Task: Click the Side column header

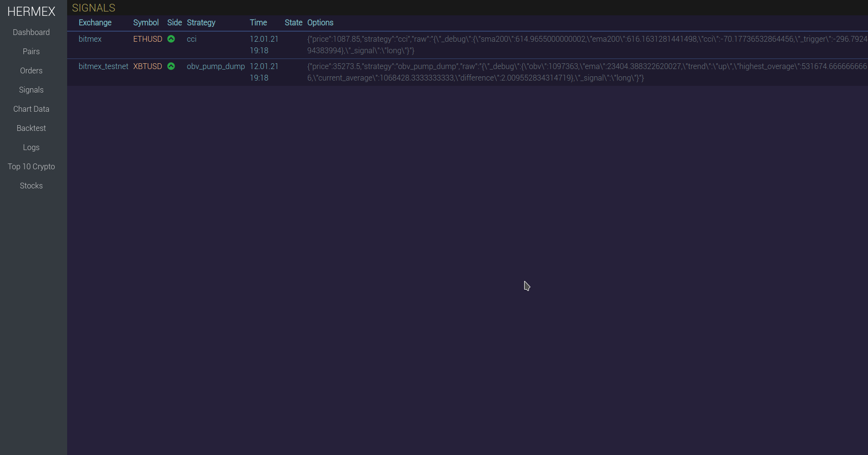Action: coord(175,23)
